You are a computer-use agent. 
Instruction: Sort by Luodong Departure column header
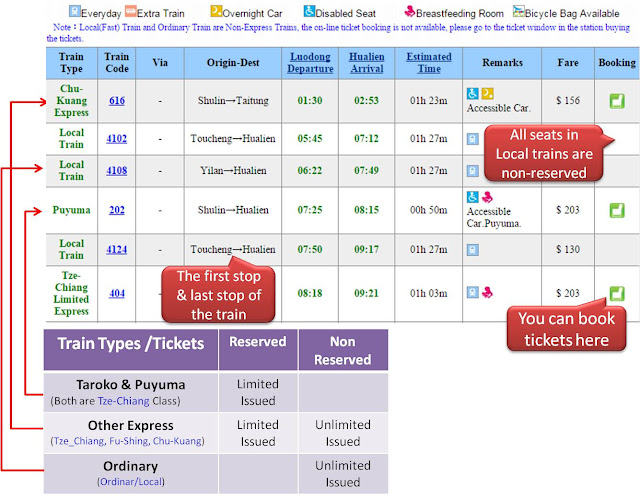coord(310,63)
